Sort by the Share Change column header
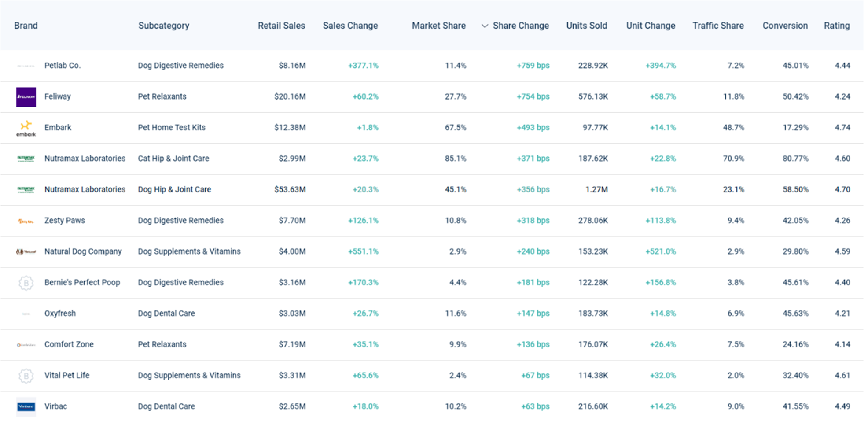The width and height of the screenshot is (868, 421). coord(521,26)
